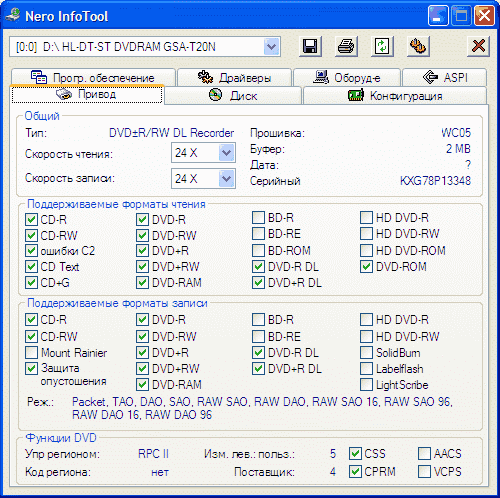This screenshot has width=500, height=498.
Task: Open the Диск tab with disc icon
Action: (233, 96)
